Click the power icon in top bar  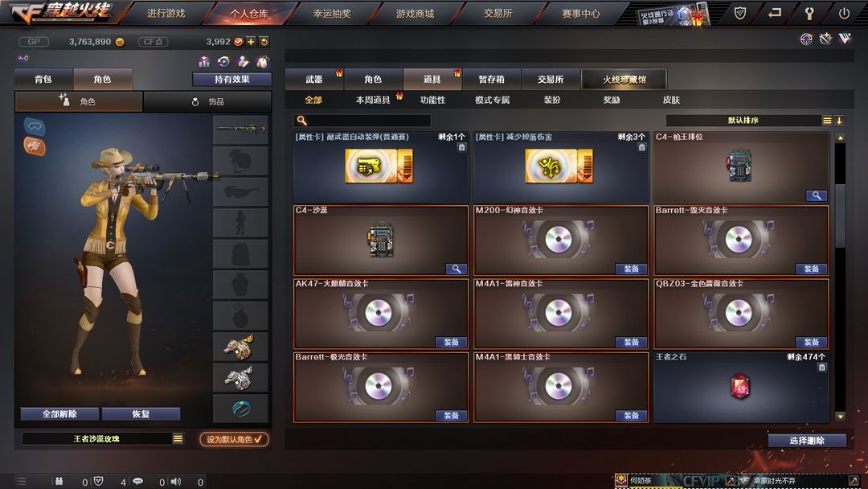click(844, 14)
